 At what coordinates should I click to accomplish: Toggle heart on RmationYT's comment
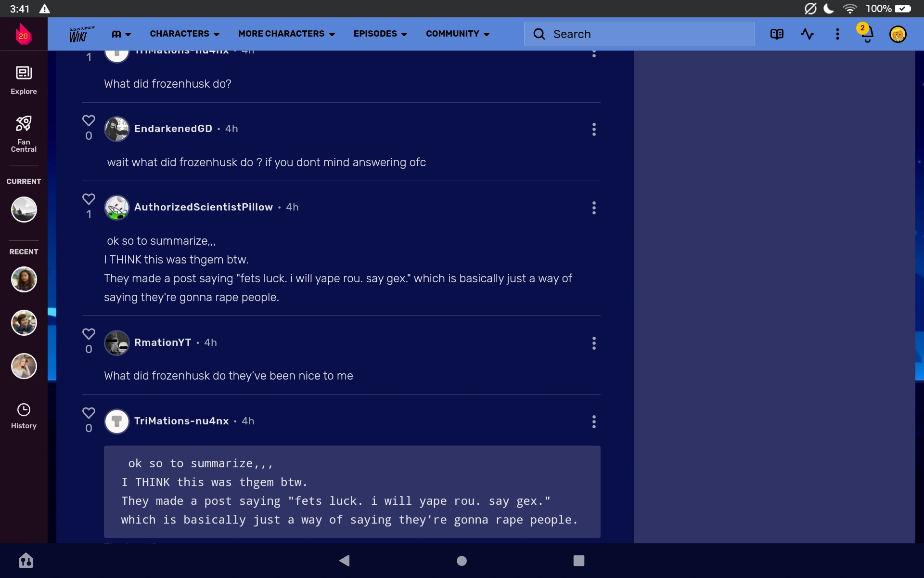point(89,334)
